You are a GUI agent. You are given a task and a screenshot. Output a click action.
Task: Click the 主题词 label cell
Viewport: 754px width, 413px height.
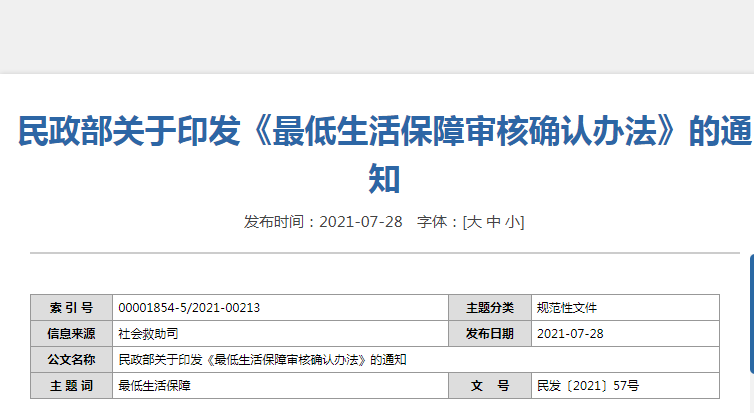[x=71, y=386]
